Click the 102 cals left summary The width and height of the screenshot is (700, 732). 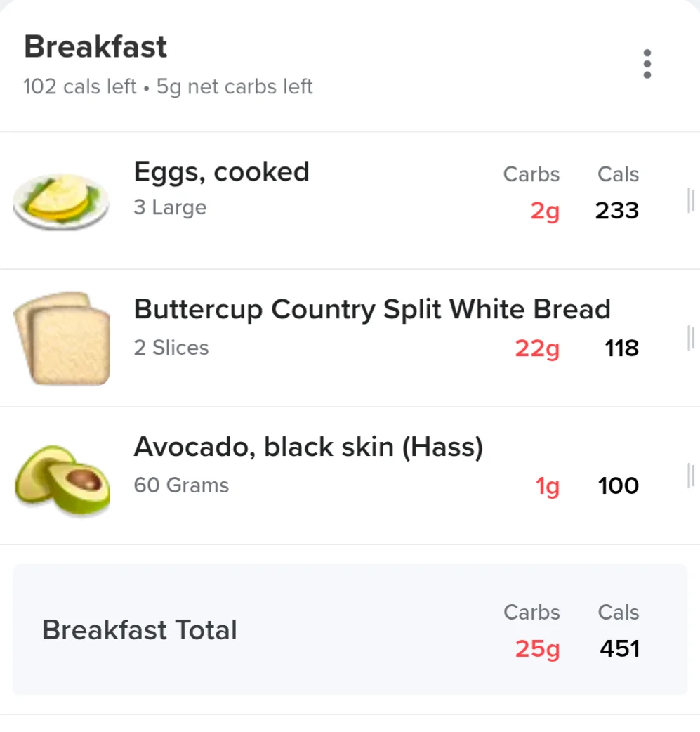point(80,86)
